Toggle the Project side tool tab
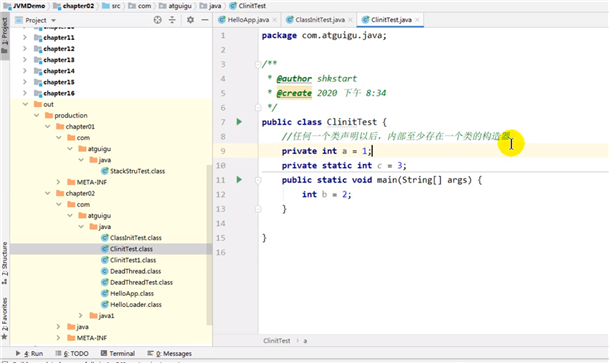This screenshot has width=609, height=363. 5,36
